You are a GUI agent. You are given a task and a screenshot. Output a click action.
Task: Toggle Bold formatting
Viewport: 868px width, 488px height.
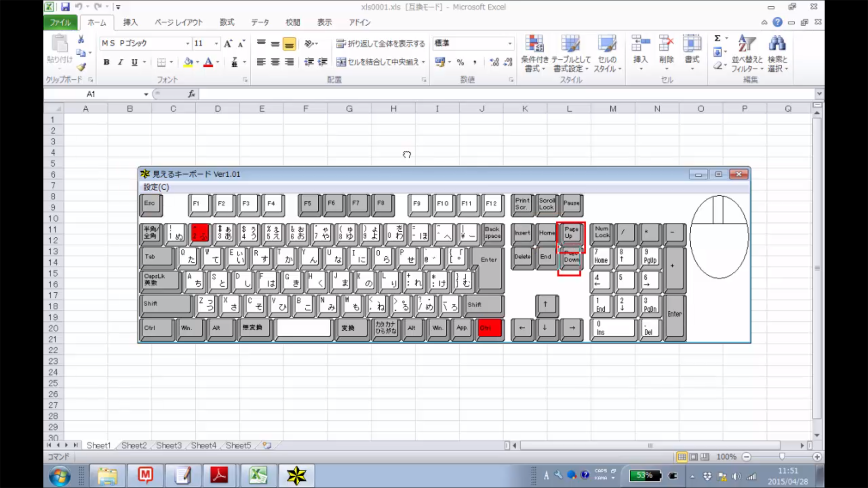(x=106, y=62)
